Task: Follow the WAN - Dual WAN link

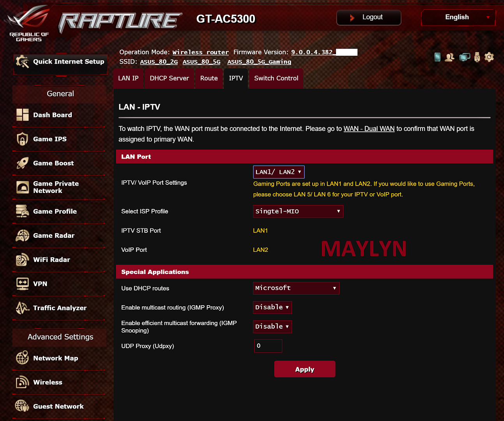Action: [369, 129]
